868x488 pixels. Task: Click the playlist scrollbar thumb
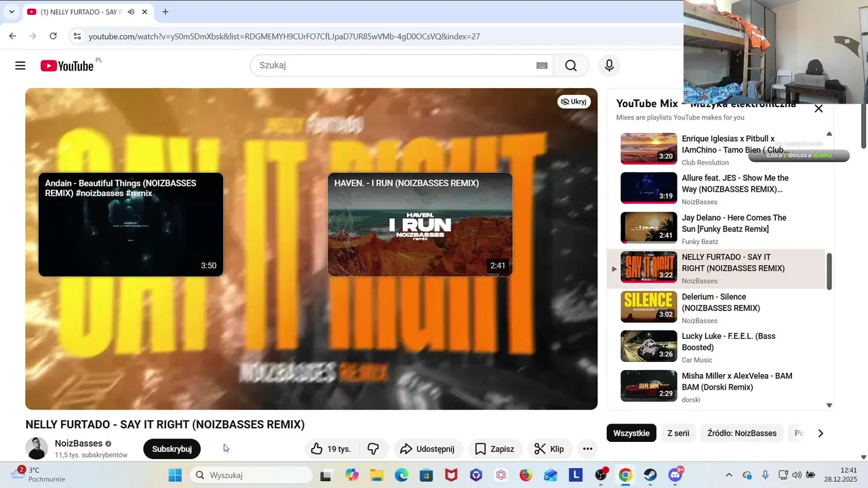tap(829, 271)
